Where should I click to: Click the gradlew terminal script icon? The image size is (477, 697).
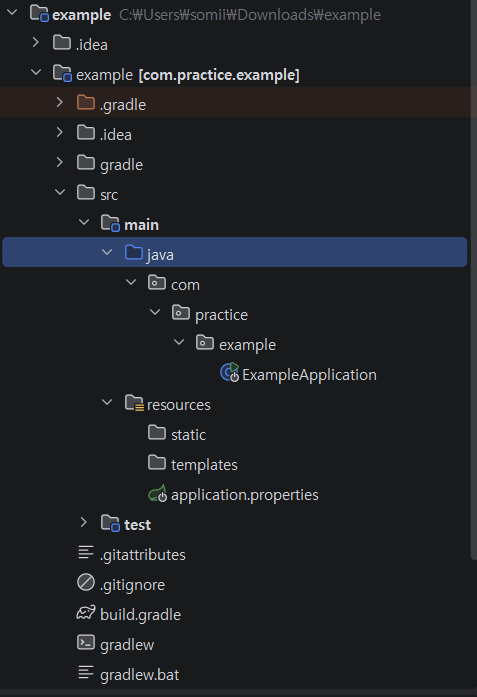[x=86, y=643]
